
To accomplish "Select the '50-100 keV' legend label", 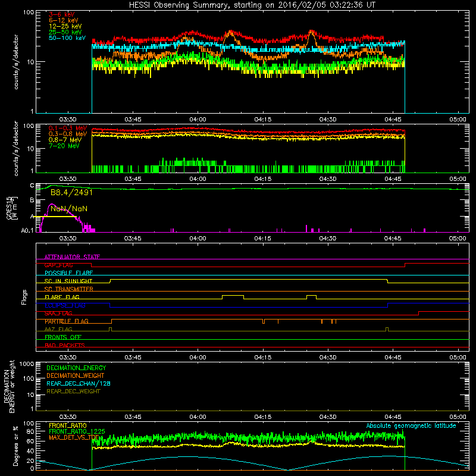I will (x=67, y=38).
